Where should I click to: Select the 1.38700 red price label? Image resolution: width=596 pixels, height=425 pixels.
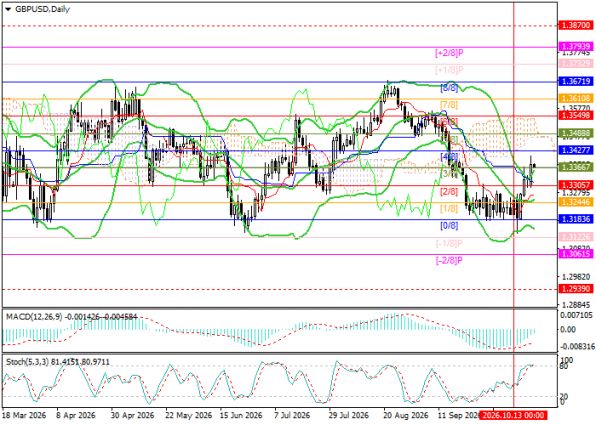click(x=575, y=26)
